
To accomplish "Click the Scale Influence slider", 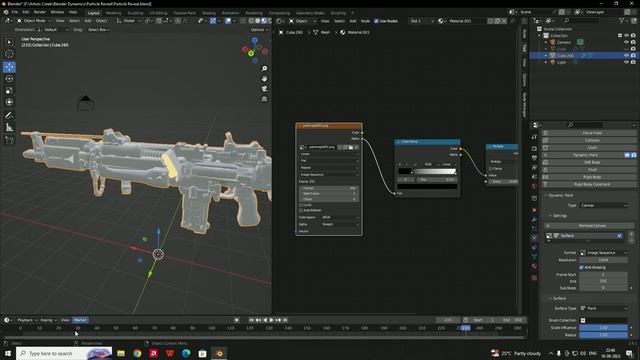I will point(603,328).
